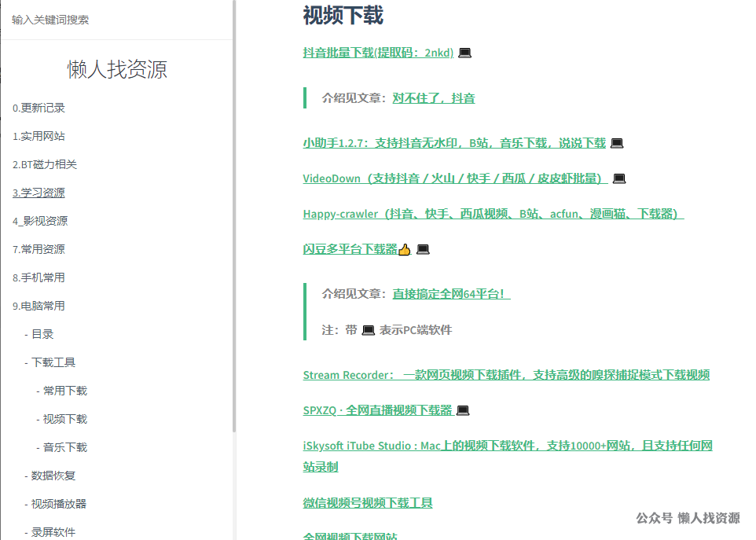Open the Happy-crawler downloader link
The image size is (756, 540).
pos(494,214)
